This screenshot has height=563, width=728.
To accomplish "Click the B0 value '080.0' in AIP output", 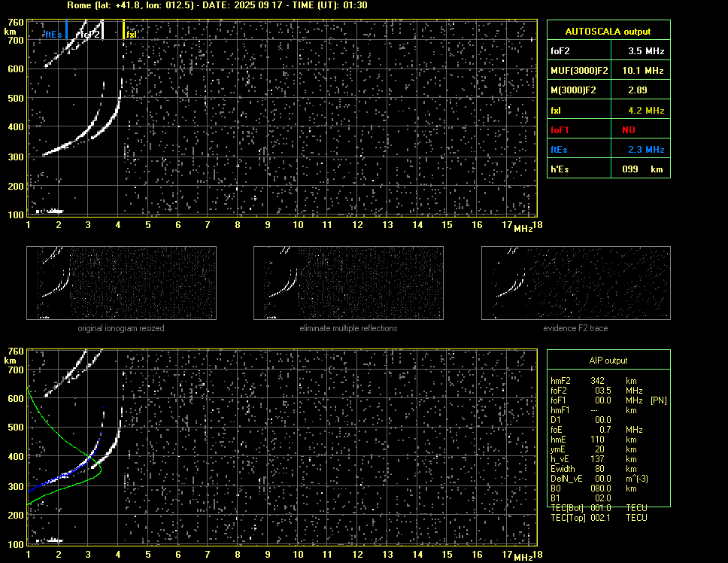I will (x=601, y=488).
